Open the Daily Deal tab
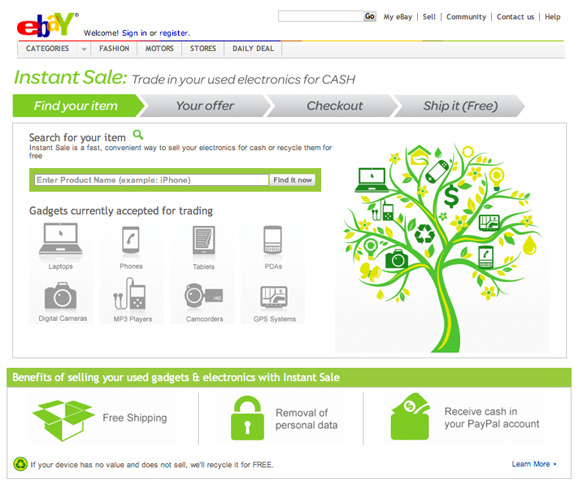Screen dimensions: 579x484 (x=253, y=48)
